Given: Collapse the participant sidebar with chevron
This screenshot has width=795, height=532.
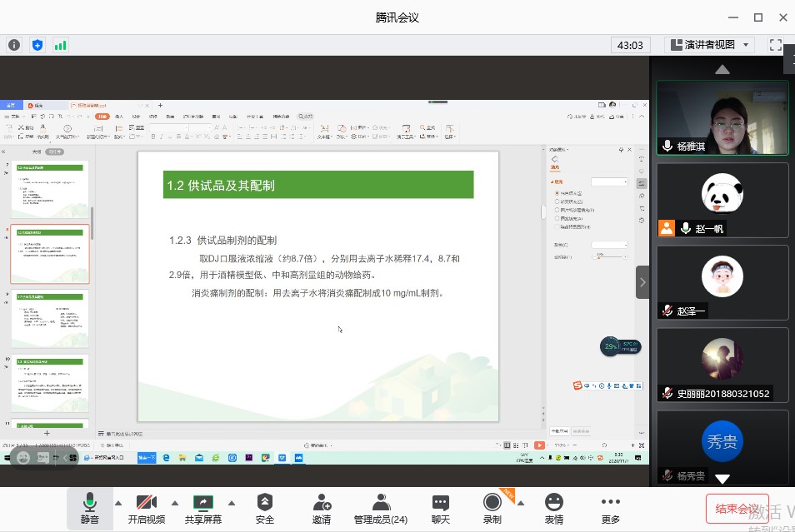Looking at the screenshot, I should click(x=642, y=282).
